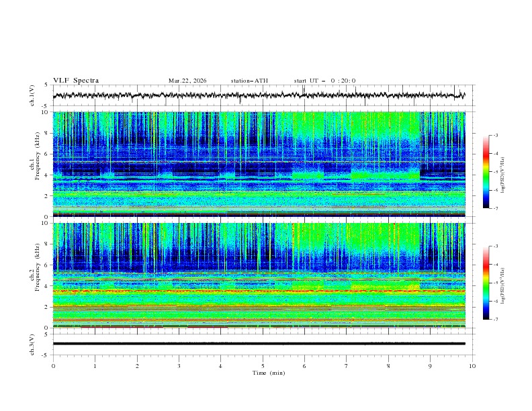Click the "ch.1(V)" axis label

pos(32,95)
